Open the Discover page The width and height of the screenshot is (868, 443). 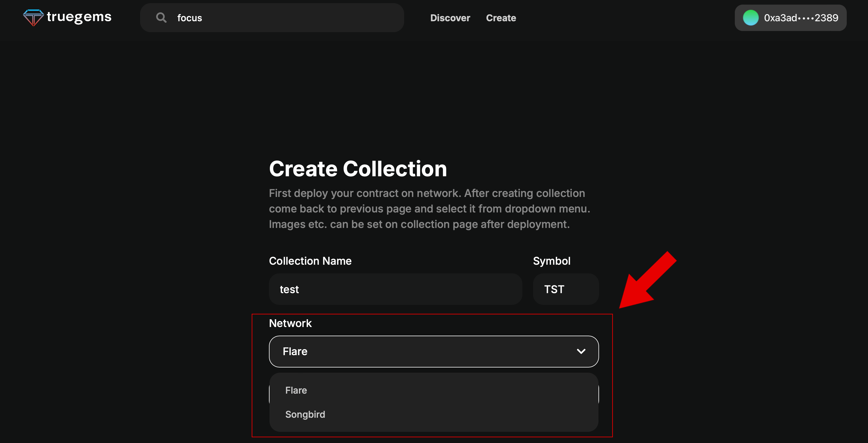pos(450,18)
